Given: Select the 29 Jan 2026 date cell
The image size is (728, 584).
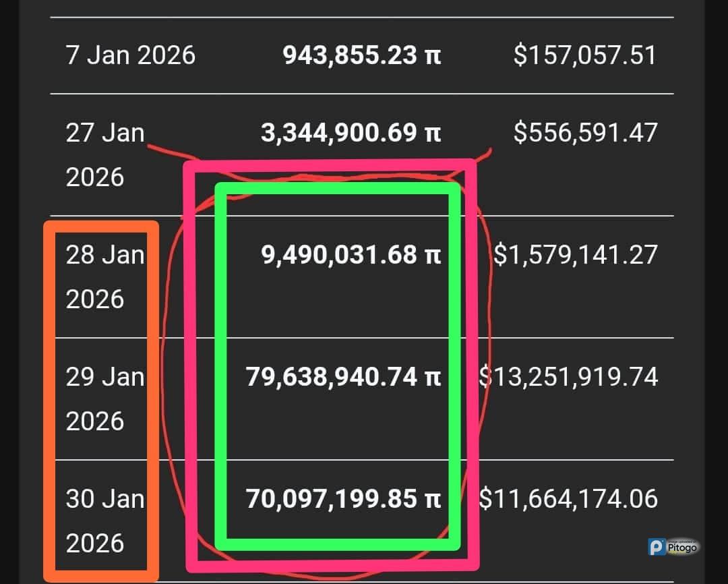Looking at the screenshot, I should 105,399.
